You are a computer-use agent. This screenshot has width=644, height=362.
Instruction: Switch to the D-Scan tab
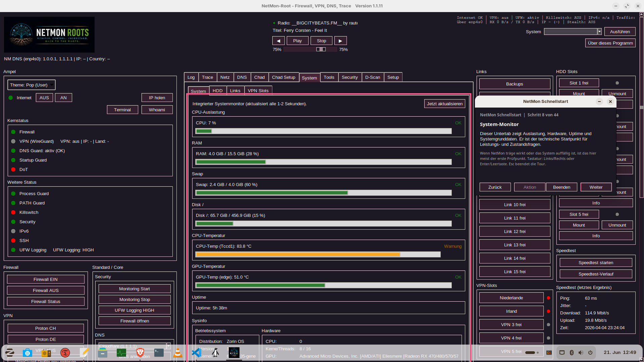click(x=373, y=77)
